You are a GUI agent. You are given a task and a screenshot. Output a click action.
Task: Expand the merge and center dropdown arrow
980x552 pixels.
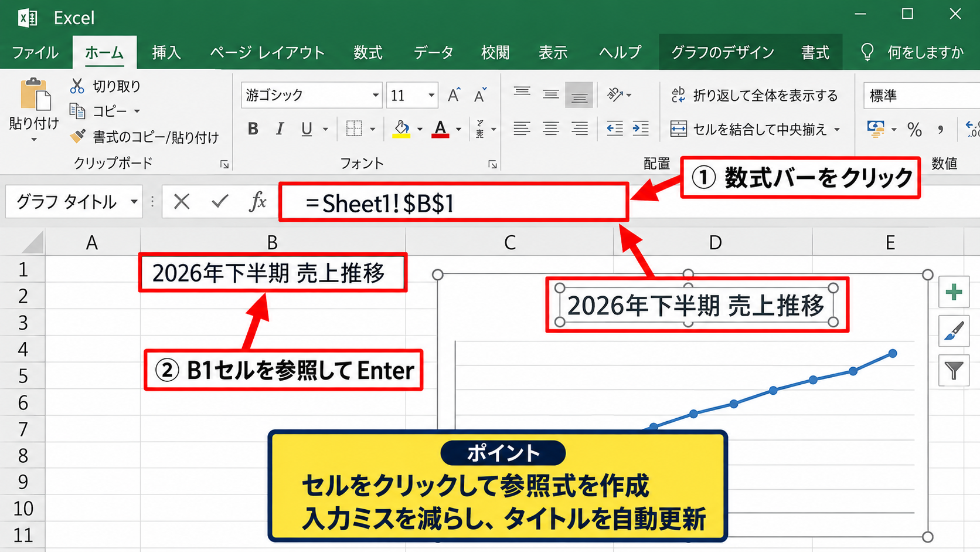point(837,129)
